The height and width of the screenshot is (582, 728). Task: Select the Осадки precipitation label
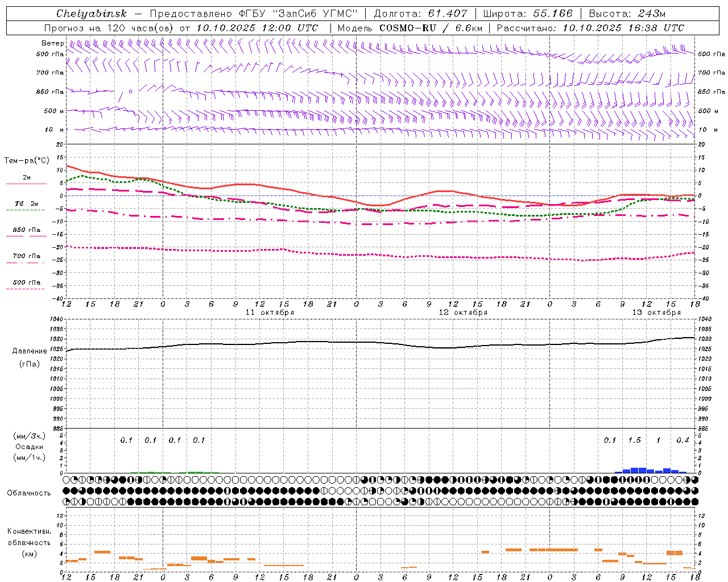tap(29, 447)
